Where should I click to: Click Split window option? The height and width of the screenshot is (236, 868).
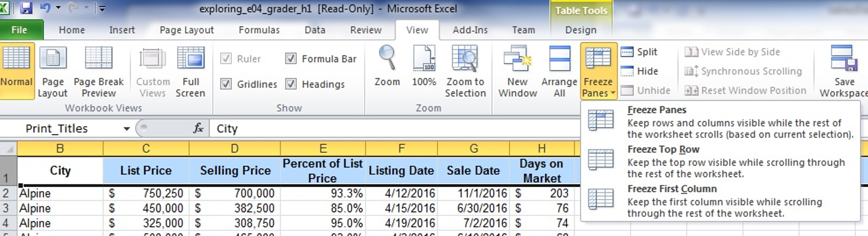pos(639,52)
